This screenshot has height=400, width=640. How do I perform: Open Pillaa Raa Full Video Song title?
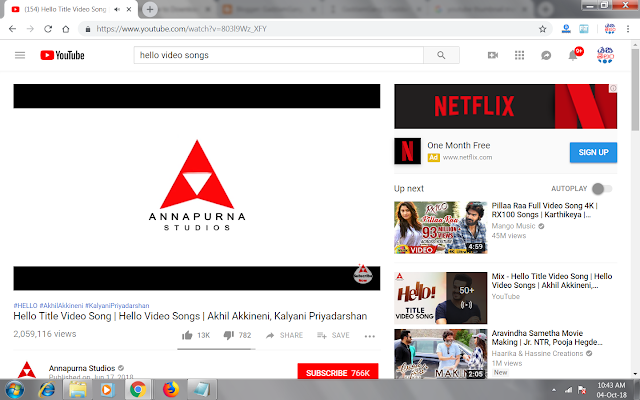point(544,210)
